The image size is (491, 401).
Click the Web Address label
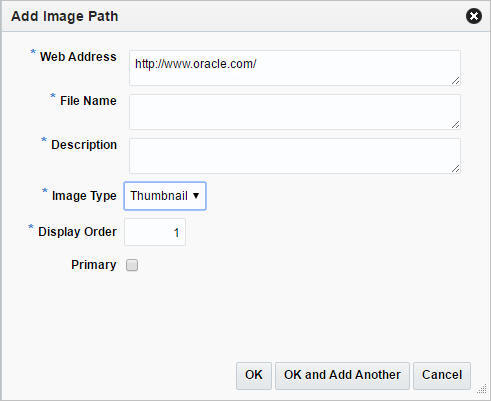(78, 57)
